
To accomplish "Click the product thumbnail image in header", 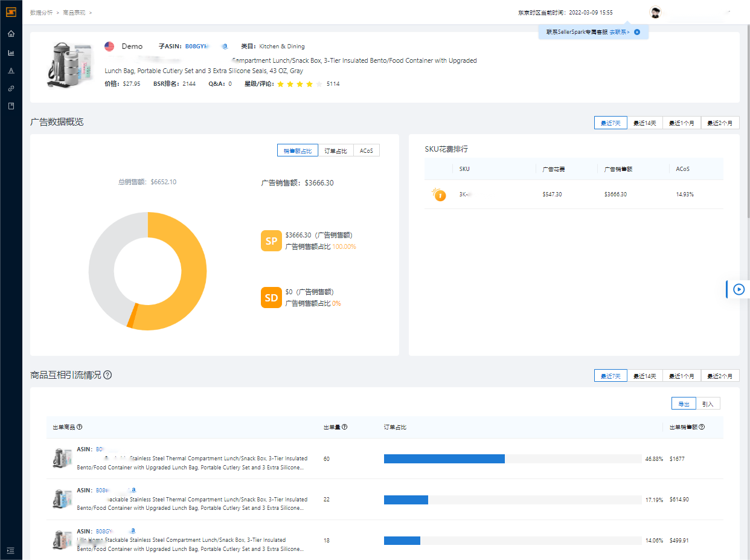I will pos(69,65).
